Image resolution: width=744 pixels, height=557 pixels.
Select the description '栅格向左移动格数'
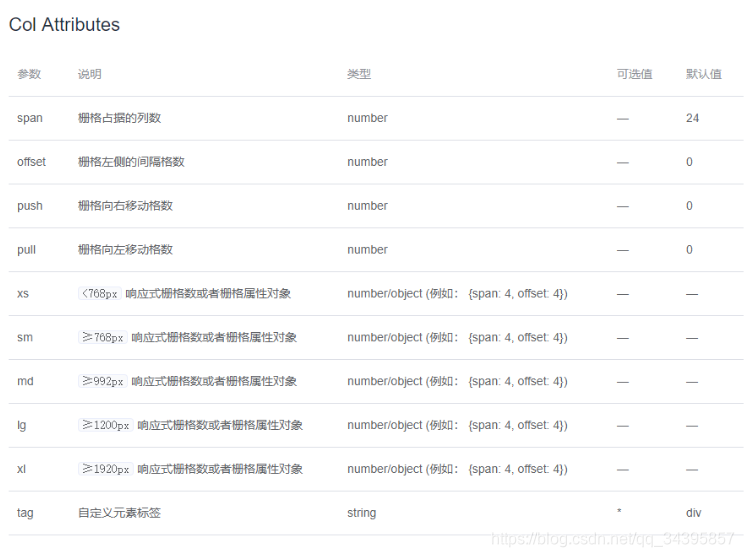click(x=125, y=250)
